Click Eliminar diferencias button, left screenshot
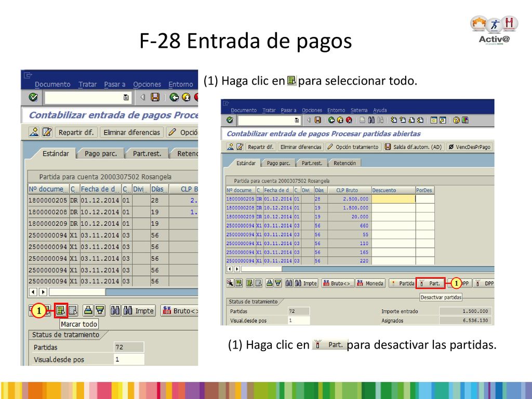This screenshot has width=532, height=399. 131,132
